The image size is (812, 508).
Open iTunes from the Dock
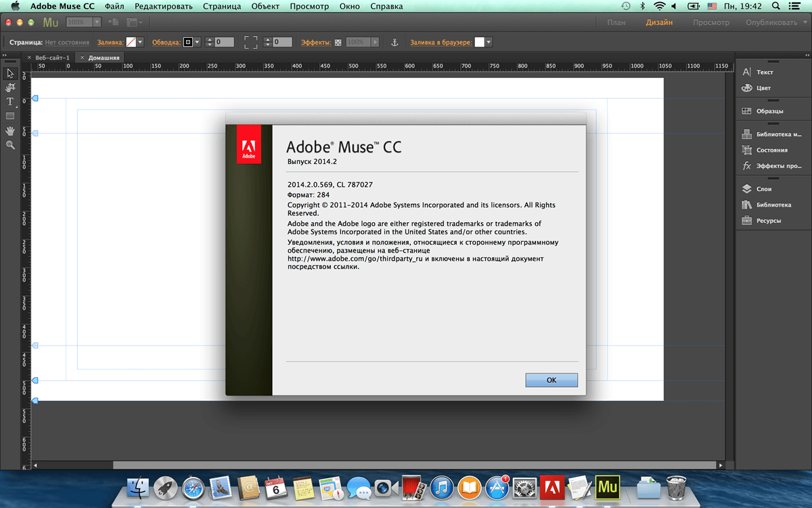(x=441, y=487)
